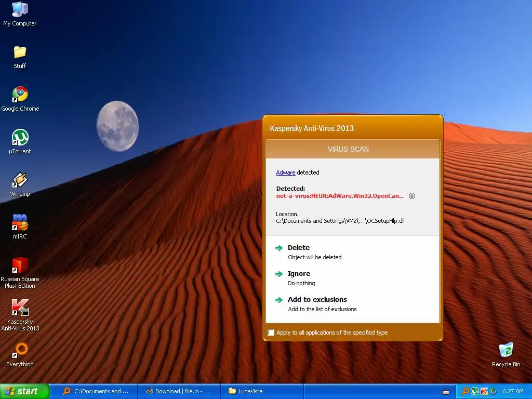This screenshot has height=399, width=532.
Task: Open the My Computer desktop icon
Action: pos(20,14)
